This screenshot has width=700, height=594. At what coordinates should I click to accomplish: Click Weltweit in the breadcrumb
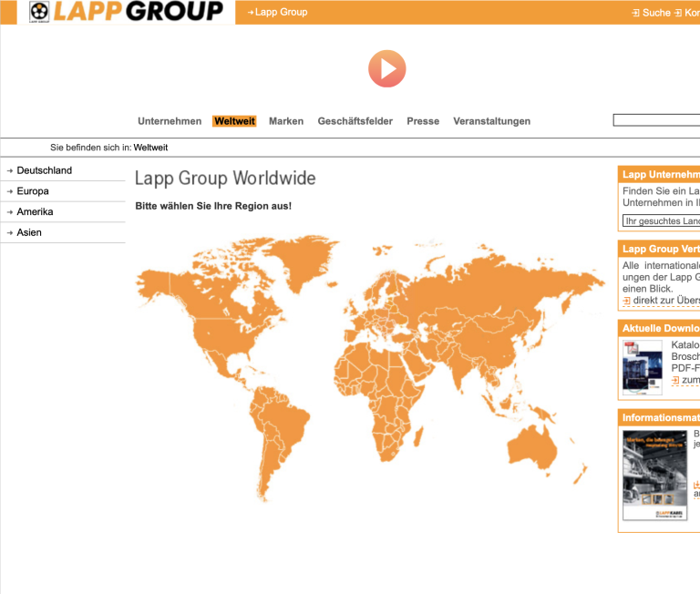(x=150, y=148)
